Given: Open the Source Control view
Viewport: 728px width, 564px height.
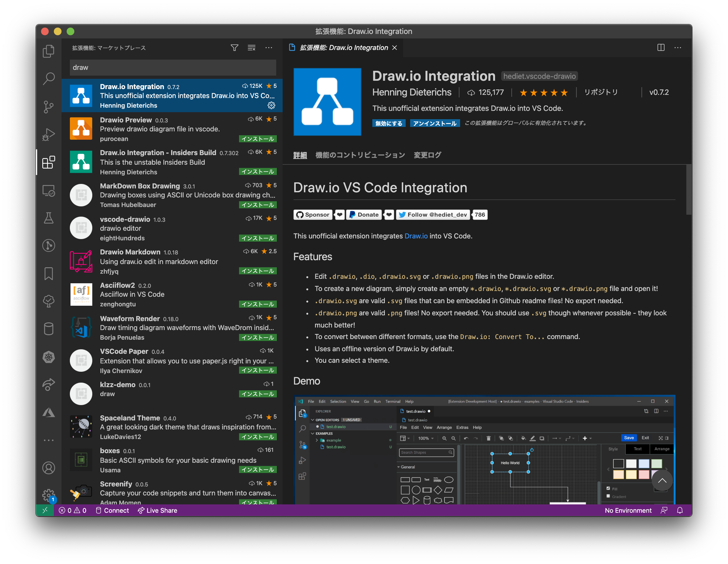Looking at the screenshot, I should coord(49,107).
